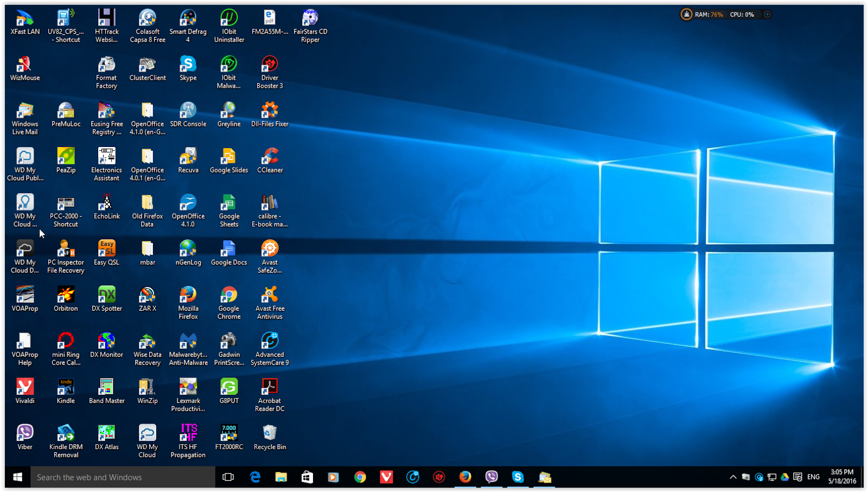
Task: Select the Orbitron desktop icon
Action: pyautogui.click(x=66, y=299)
